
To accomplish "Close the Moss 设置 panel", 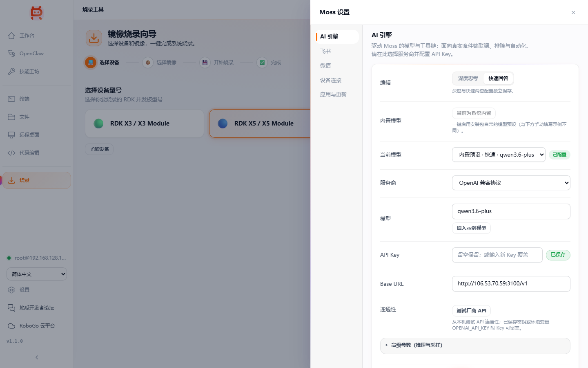I will click(573, 13).
